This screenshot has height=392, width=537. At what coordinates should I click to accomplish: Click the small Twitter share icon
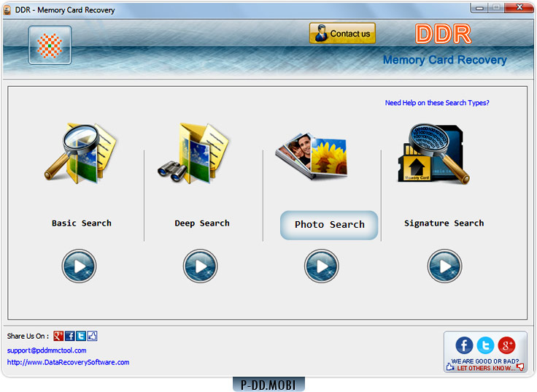[x=81, y=336]
